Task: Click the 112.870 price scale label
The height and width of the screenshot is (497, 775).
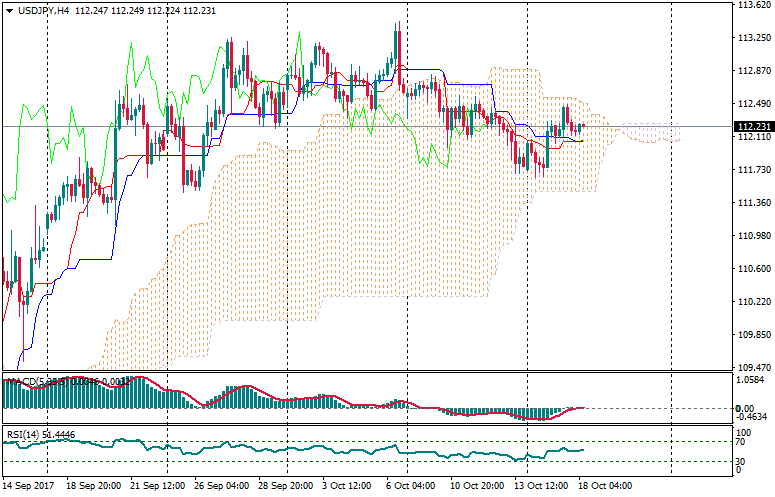Action: (x=752, y=71)
